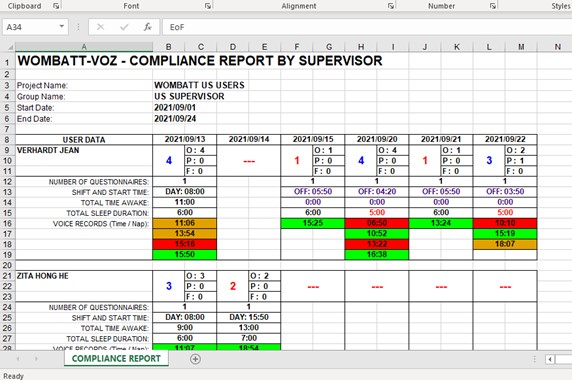
Task: Click the horizontal scrollbar left arrow
Action: [x=550, y=359]
